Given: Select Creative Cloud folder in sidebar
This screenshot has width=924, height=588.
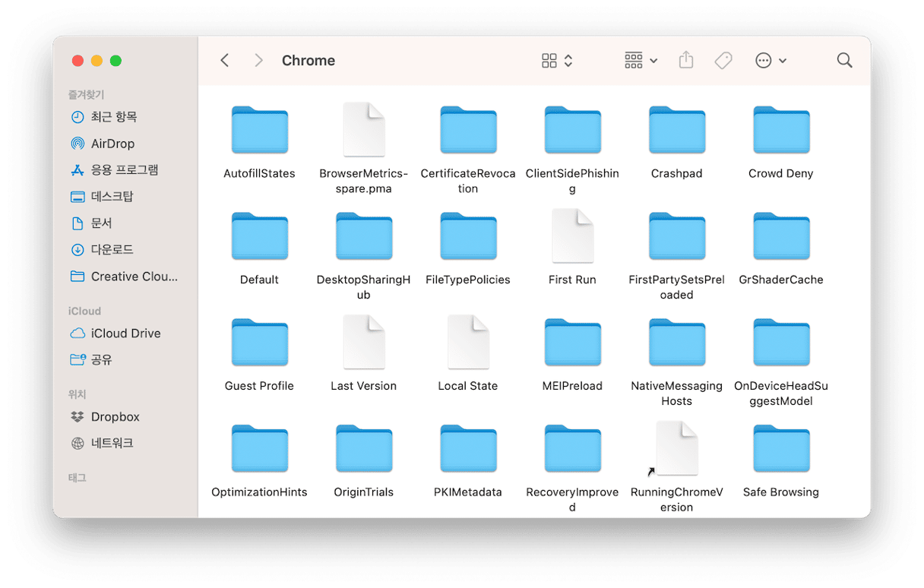Looking at the screenshot, I should (x=125, y=277).
